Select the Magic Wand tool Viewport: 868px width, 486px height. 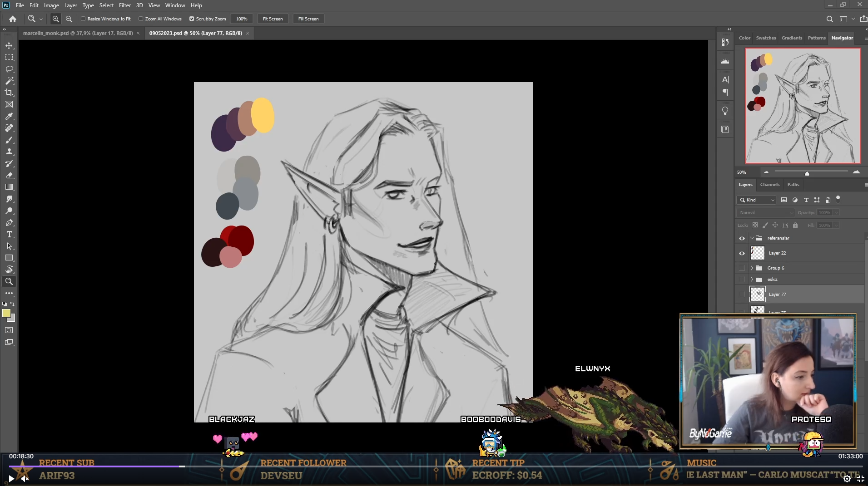point(9,81)
